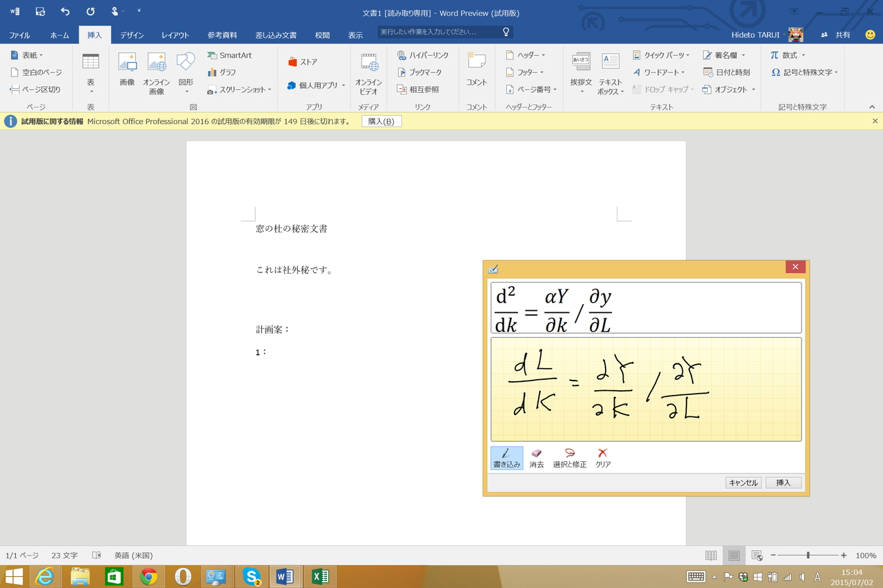The height and width of the screenshot is (588, 883).
Task: Switch to 閲覧モード view in the status bar
Action: (711, 555)
